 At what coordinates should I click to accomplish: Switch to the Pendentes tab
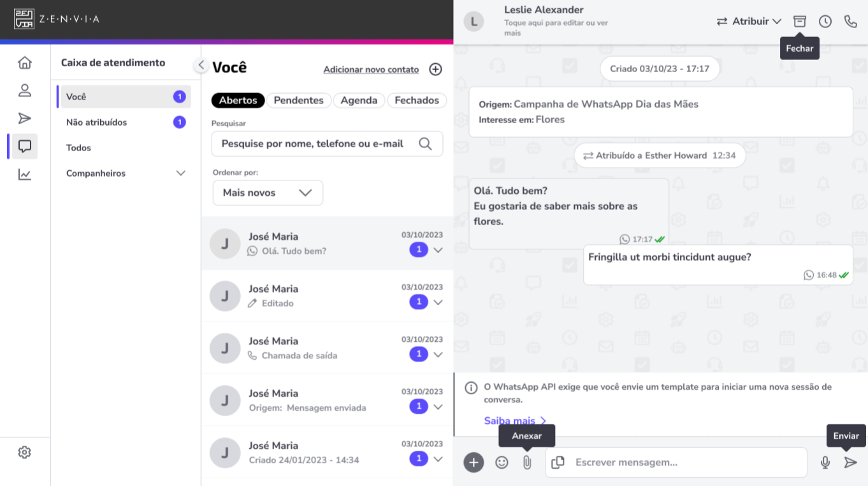(299, 100)
